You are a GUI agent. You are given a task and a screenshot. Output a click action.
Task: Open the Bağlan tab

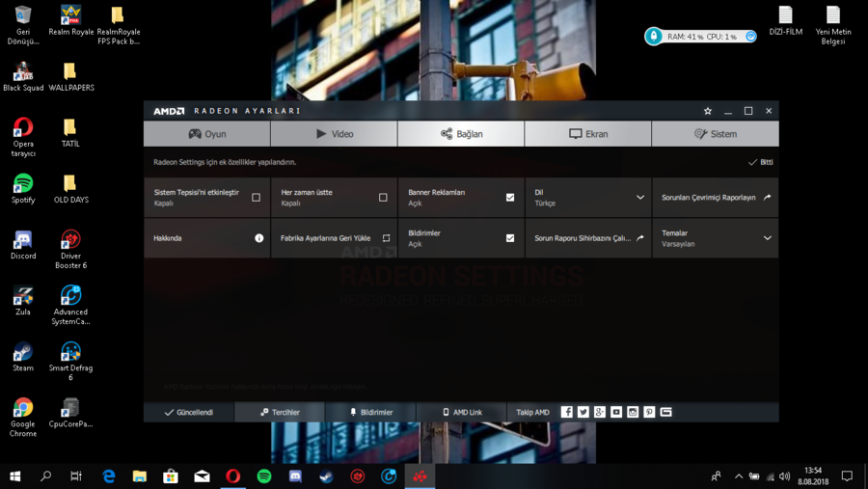(461, 134)
